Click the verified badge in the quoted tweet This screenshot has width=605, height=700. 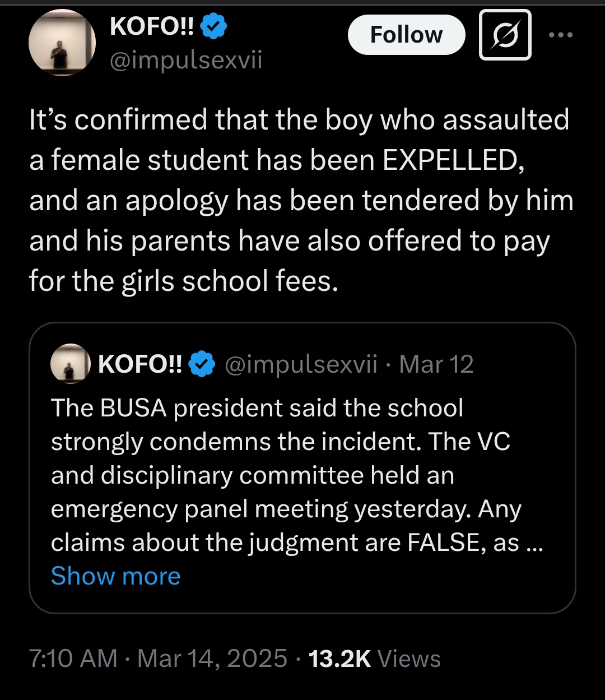pos(202,364)
